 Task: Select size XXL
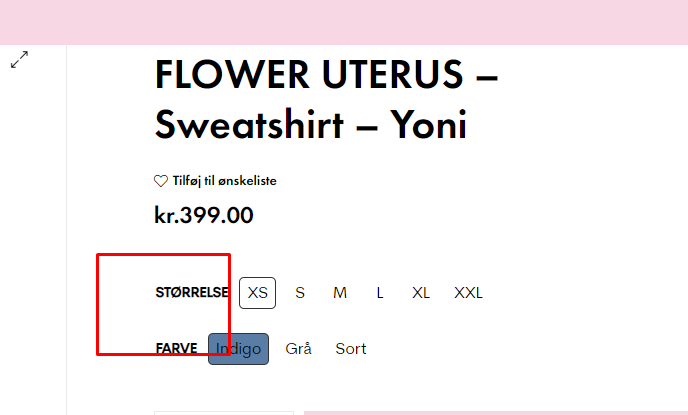pos(468,293)
